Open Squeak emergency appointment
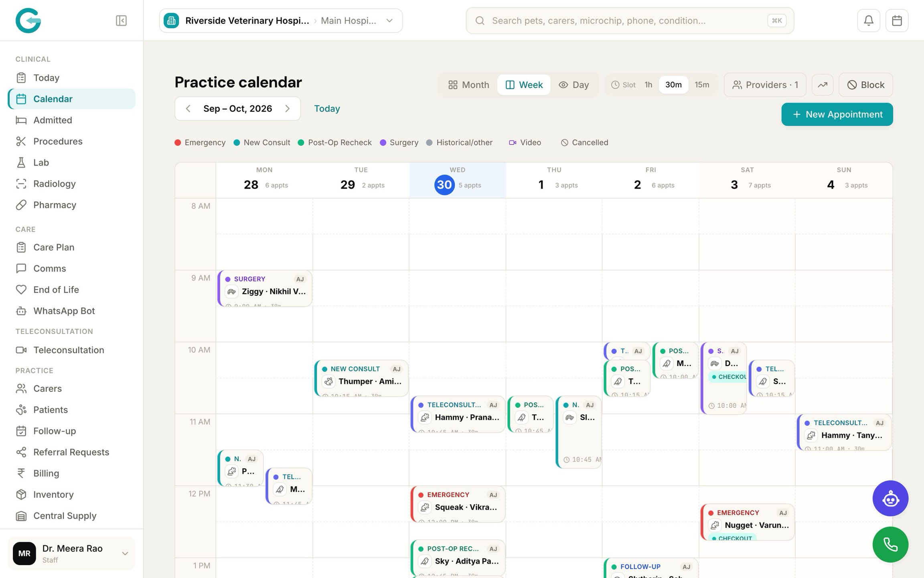 point(458,505)
